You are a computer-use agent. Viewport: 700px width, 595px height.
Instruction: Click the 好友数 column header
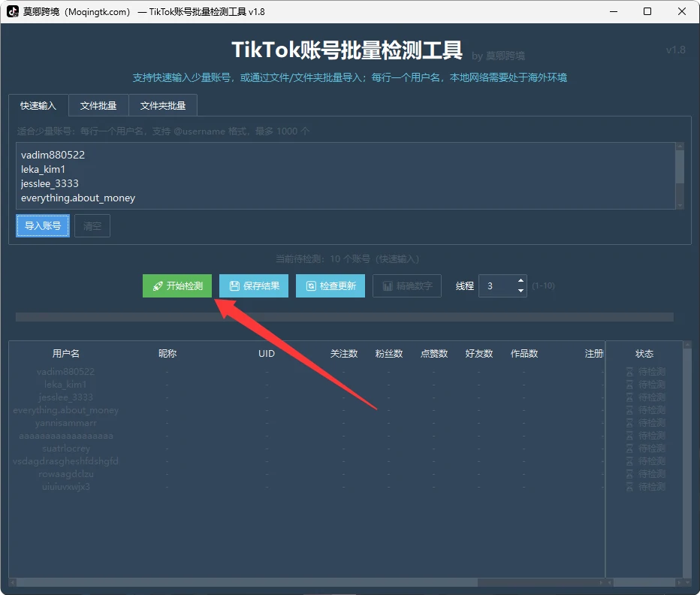[479, 354]
